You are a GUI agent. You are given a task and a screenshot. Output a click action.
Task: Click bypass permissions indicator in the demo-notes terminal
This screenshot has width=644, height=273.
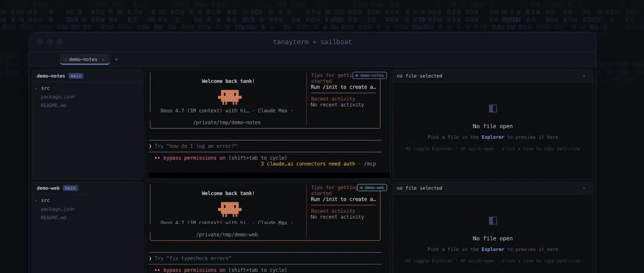click(194, 158)
